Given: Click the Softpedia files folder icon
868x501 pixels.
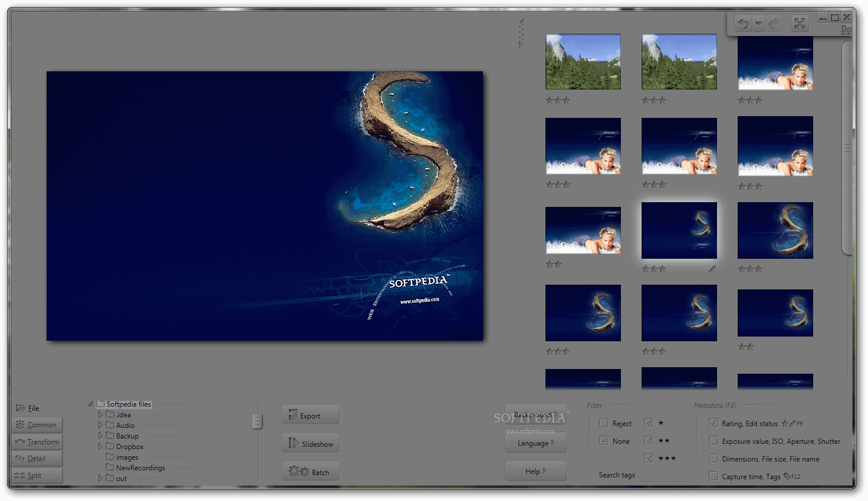Looking at the screenshot, I should [100, 404].
